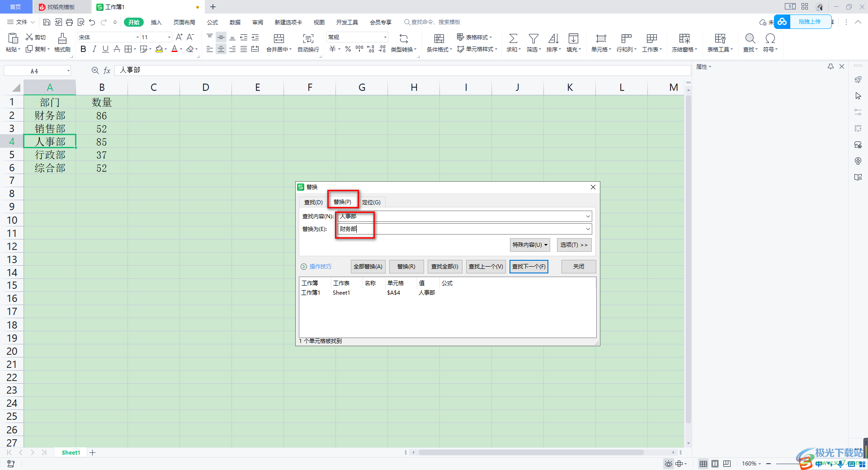This screenshot has height=470, width=868.
Task: Click the Type Conversion (类型转换) icon
Action: tap(404, 38)
